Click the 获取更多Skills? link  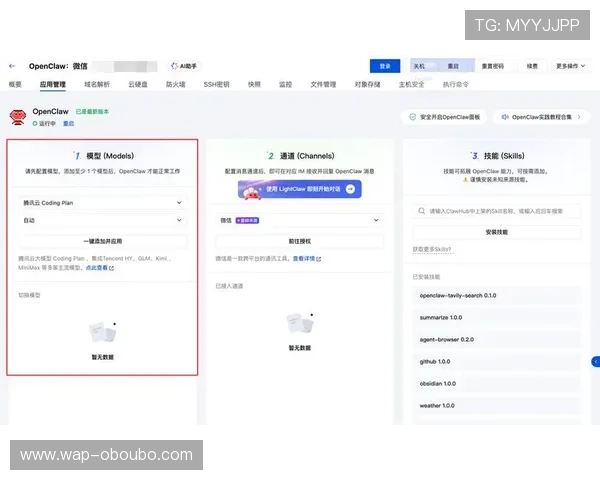click(432, 249)
